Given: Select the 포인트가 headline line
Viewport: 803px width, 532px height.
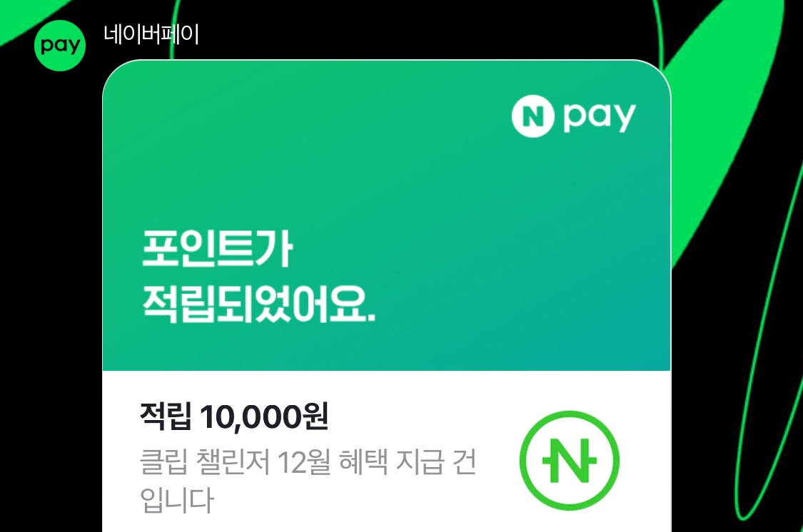Looking at the screenshot, I should click(x=217, y=249).
